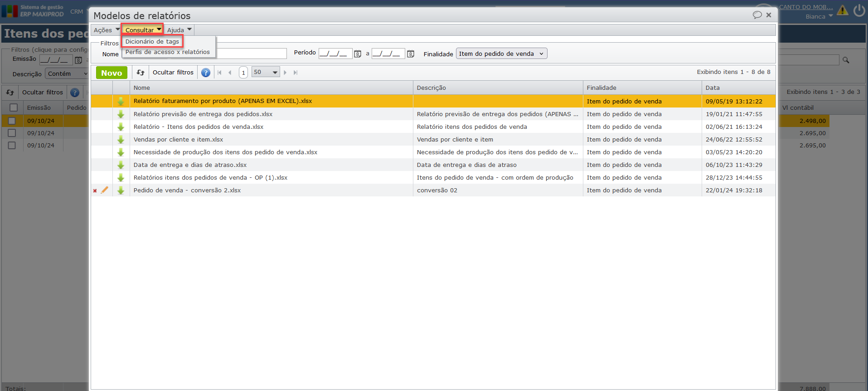Select row Data de entrega e dias de atraso.xlsx
The width and height of the screenshot is (868, 391).
(433, 165)
